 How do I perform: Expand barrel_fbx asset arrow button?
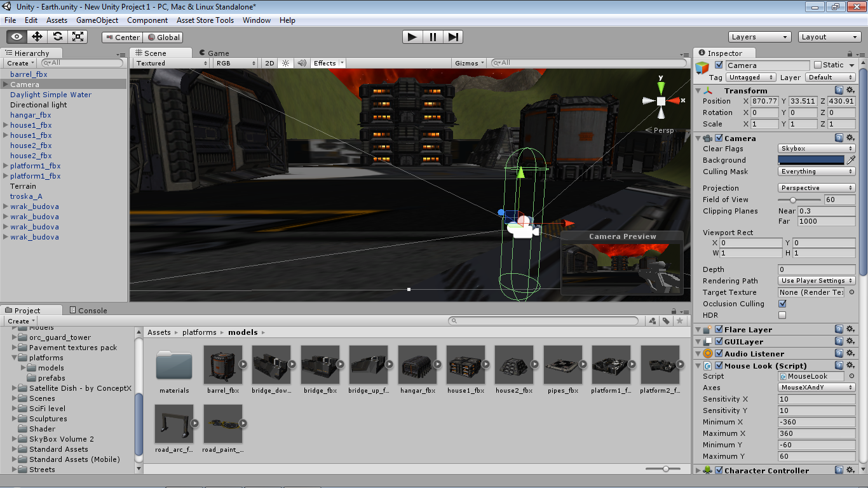(x=243, y=365)
